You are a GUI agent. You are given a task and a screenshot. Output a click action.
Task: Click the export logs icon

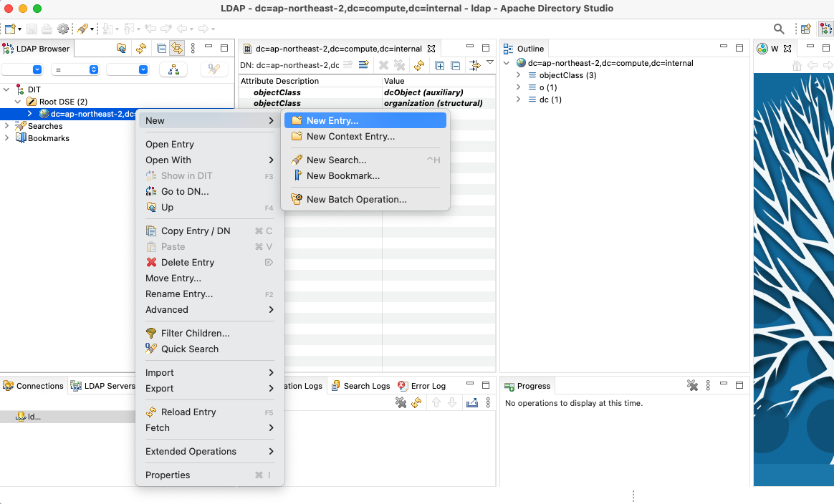tap(471, 402)
